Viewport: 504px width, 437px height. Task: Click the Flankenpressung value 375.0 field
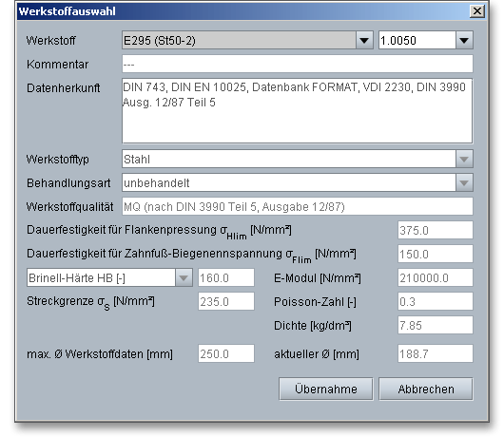pyautogui.click(x=436, y=230)
